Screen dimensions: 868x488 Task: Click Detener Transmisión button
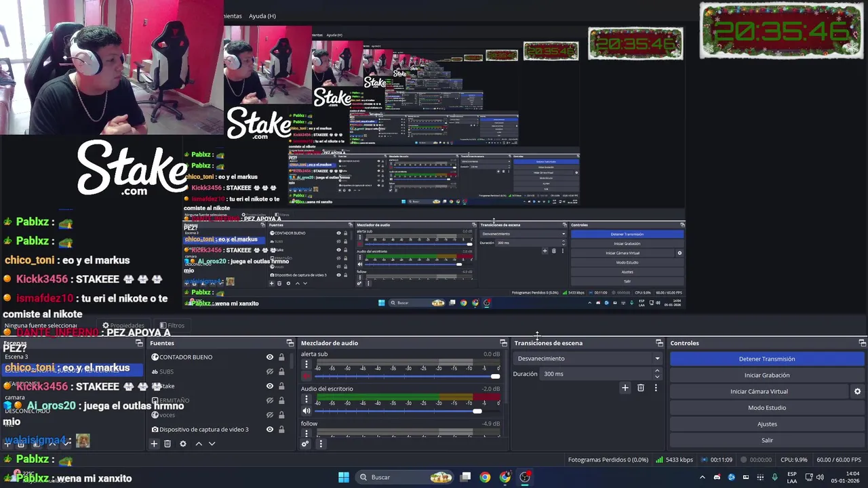[x=767, y=359]
